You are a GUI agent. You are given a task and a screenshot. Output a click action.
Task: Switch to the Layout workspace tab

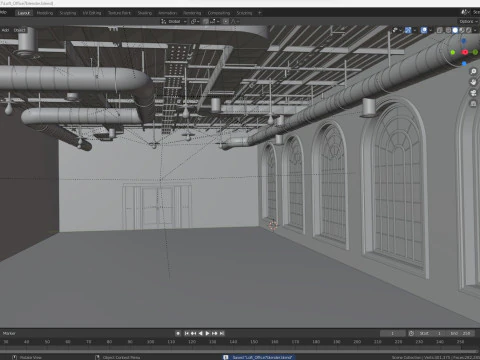click(24, 13)
